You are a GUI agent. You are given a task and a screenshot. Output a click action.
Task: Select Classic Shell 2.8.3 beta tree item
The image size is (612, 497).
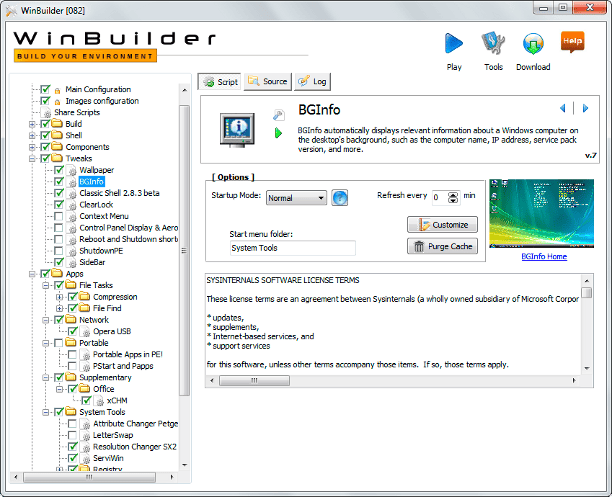pos(119,193)
